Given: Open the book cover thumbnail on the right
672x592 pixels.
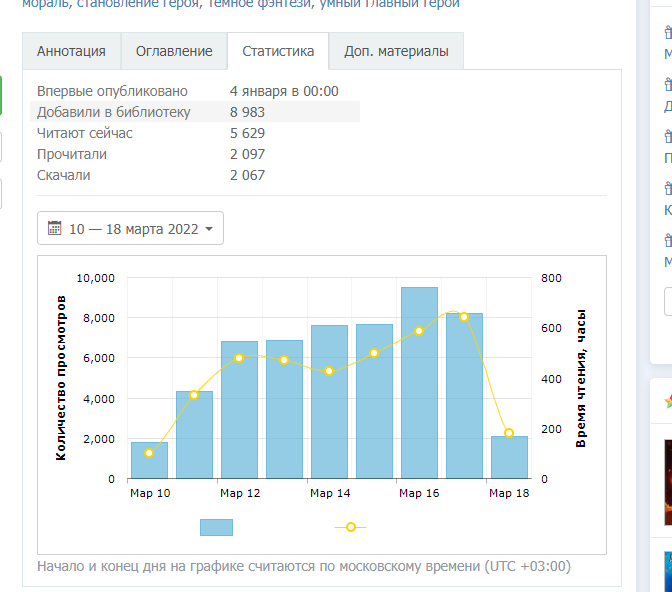Looking at the screenshot, I should point(667,482).
